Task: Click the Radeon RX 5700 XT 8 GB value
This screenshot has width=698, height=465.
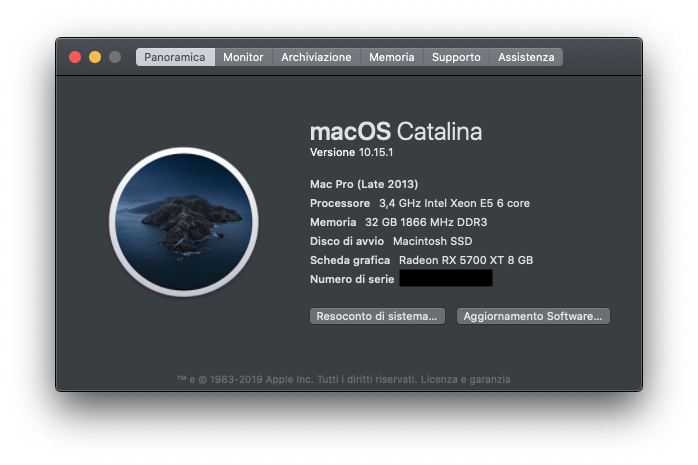Action: pyautogui.click(x=466, y=260)
